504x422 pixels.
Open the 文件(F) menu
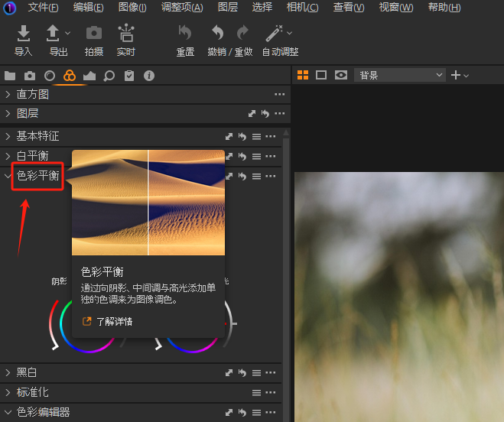tap(43, 7)
